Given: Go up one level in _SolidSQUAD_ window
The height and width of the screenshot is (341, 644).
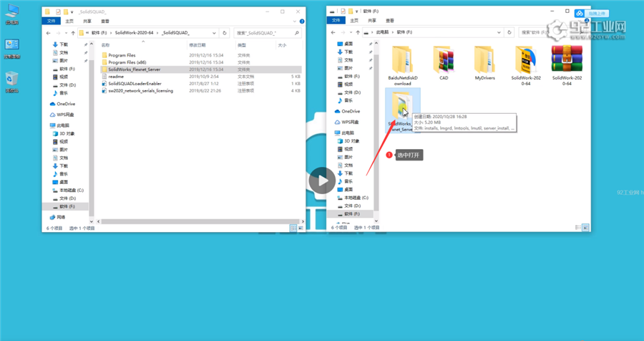Looking at the screenshot, I should tap(73, 33).
